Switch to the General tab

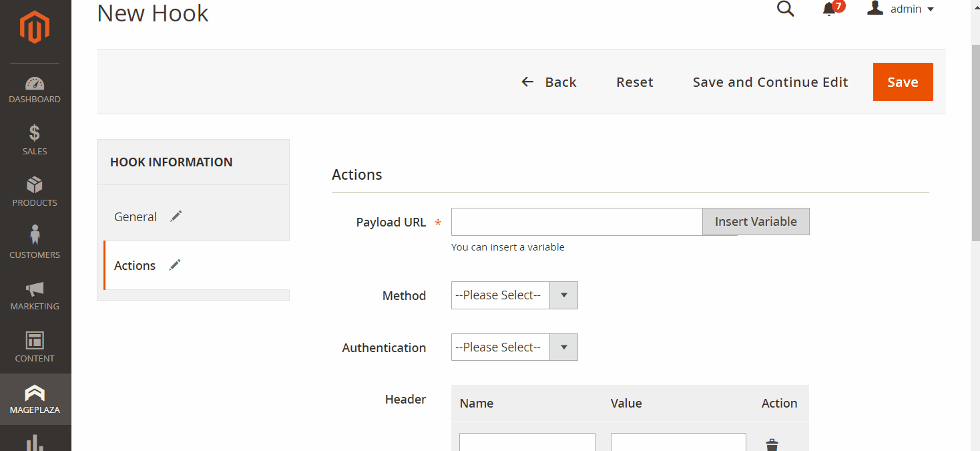coord(136,216)
